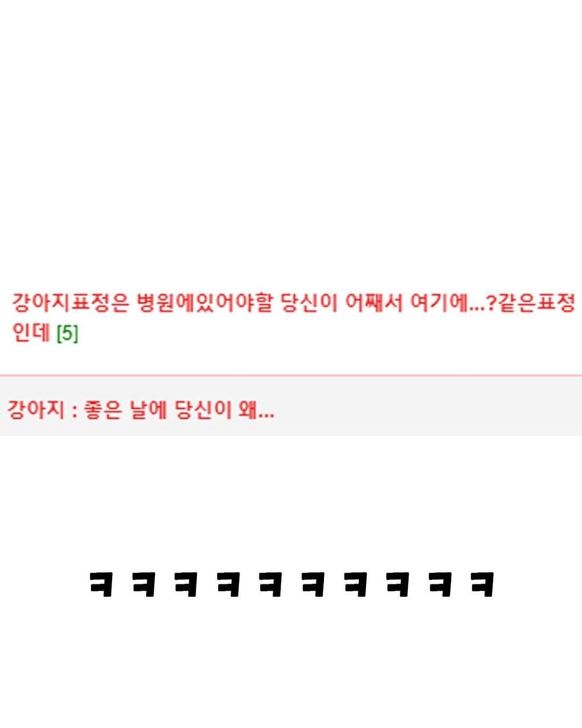This screenshot has width=582, height=728.
Task: Click the red divider line under the title
Action: (x=291, y=375)
